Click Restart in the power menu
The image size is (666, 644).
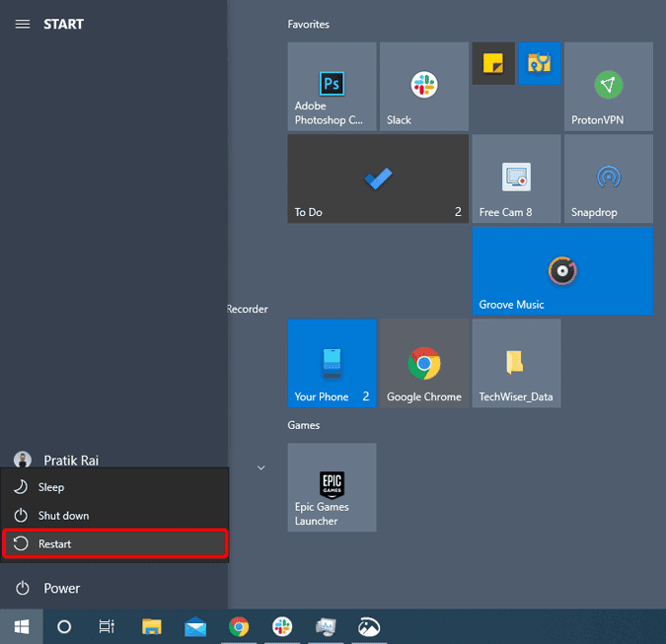(x=114, y=543)
